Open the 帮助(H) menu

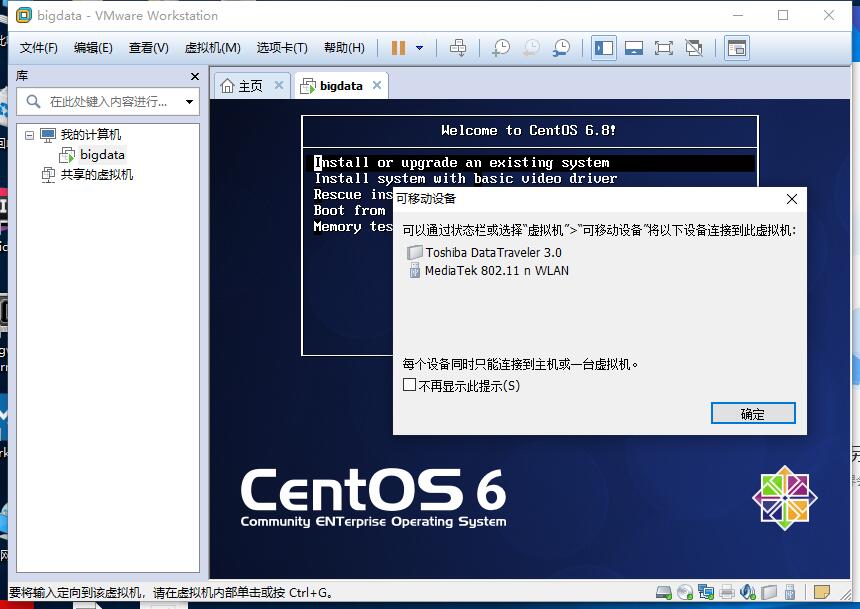point(344,48)
